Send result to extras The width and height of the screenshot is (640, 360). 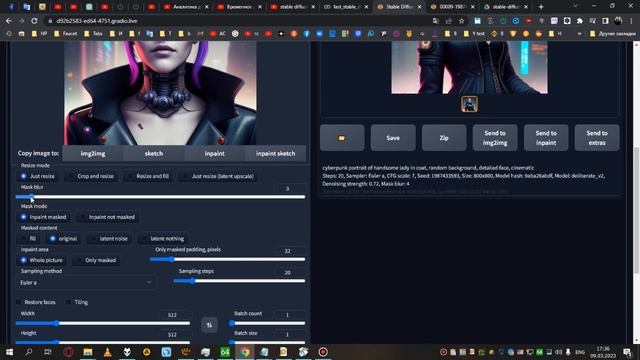(x=597, y=138)
